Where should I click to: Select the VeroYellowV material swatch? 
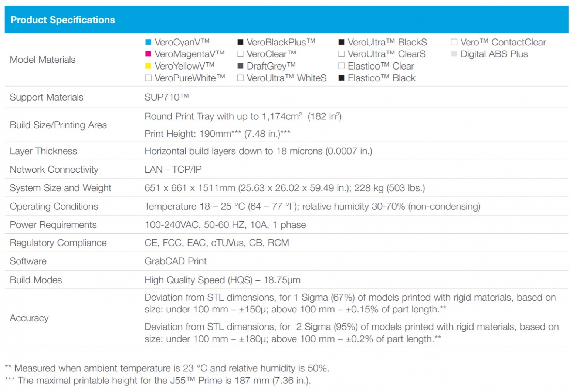point(148,66)
